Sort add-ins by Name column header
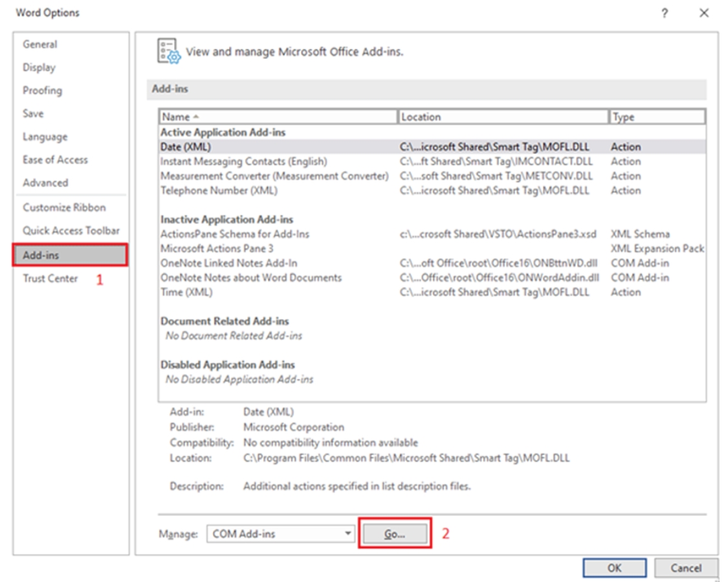 click(x=278, y=117)
